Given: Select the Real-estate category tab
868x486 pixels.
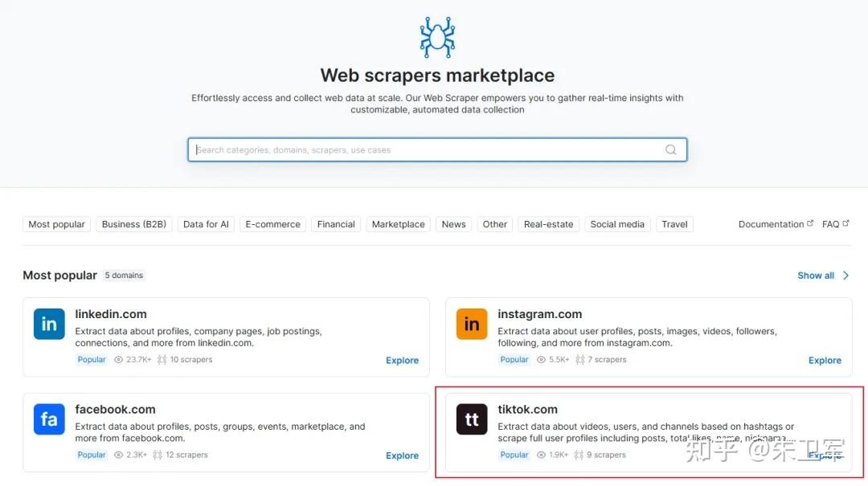Looking at the screenshot, I should (x=549, y=224).
